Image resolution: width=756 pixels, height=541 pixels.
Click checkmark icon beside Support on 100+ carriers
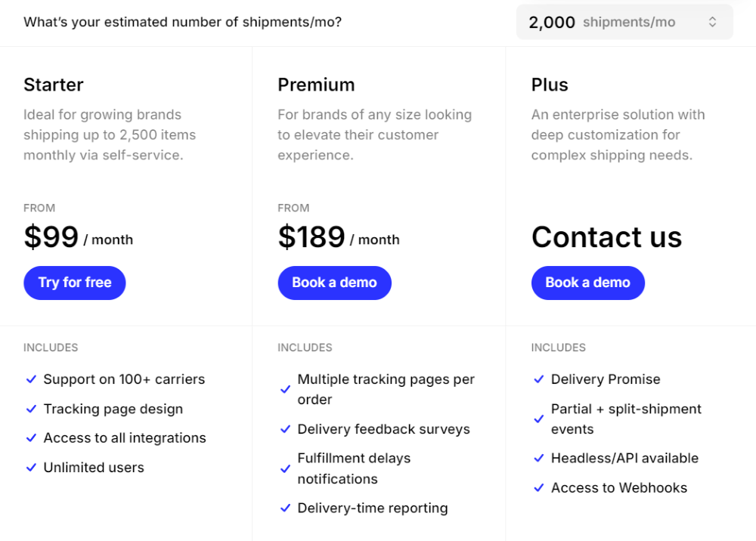31,379
